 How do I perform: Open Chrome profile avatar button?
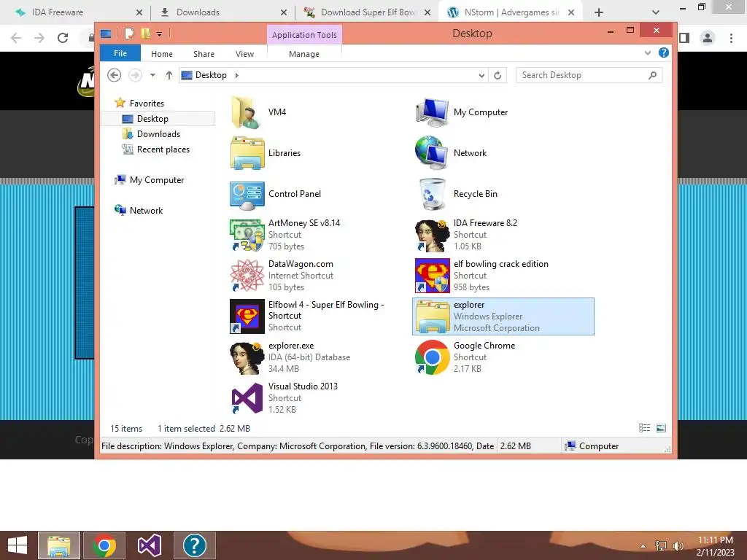coord(708,38)
